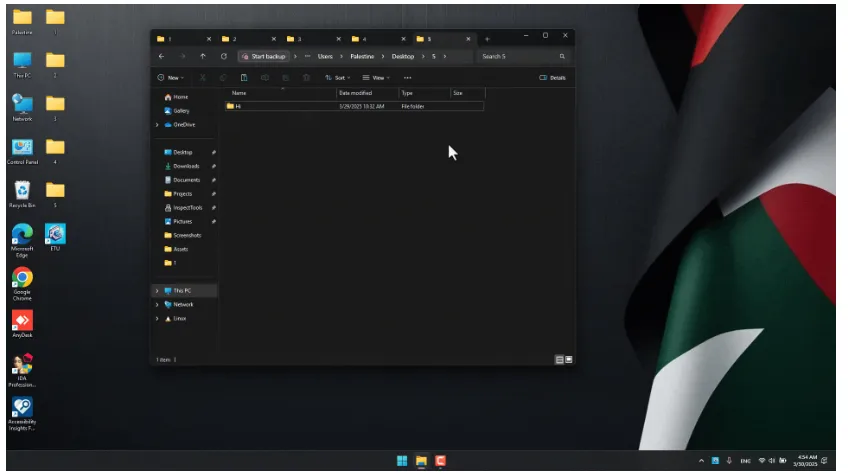Switch to details list view in status bar
The width and height of the screenshot is (848, 473).
[x=559, y=359]
